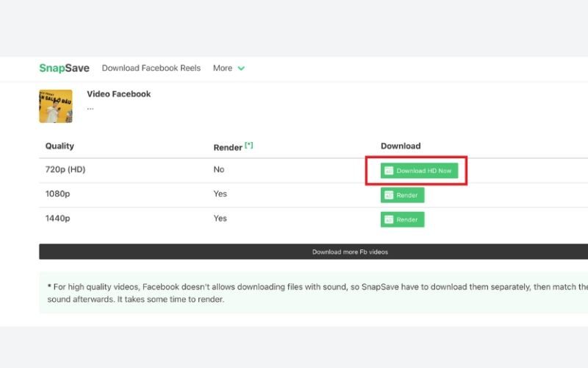588x368 pixels.
Task: Expand the green chevron beside More
Action: click(241, 68)
